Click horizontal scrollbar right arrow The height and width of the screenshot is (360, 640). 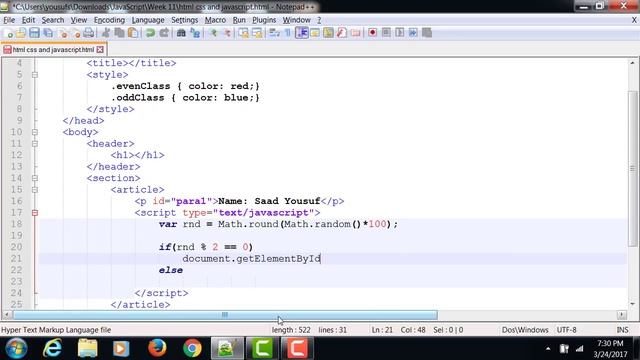(622, 315)
